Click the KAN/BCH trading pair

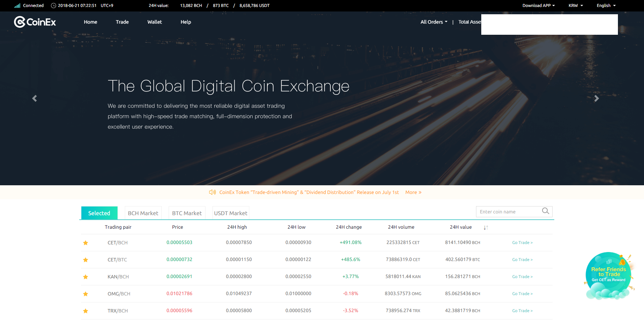coord(118,277)
